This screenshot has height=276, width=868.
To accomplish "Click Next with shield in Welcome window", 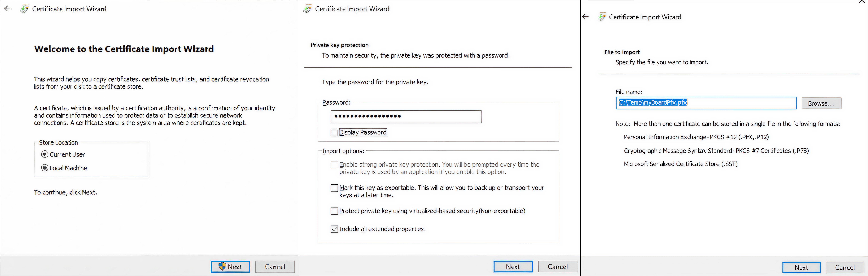I will point(230,267).
